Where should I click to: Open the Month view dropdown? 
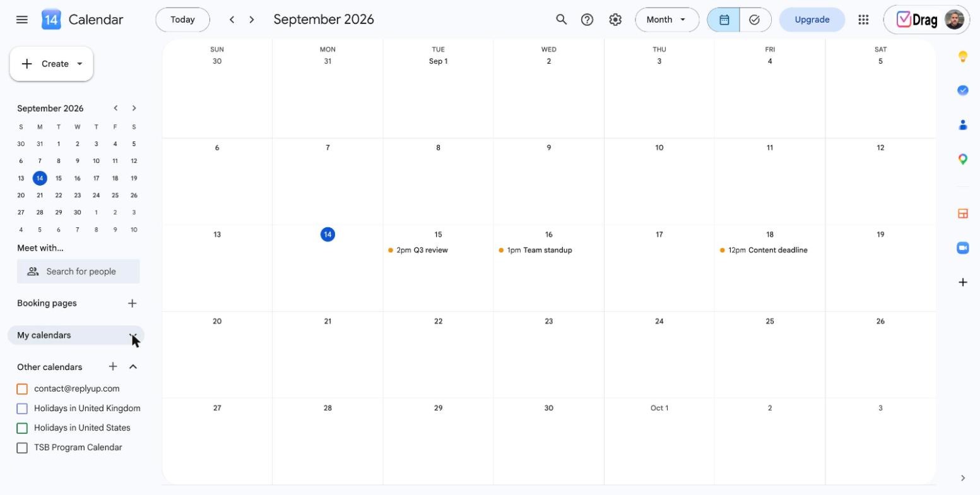pos(667,20)
